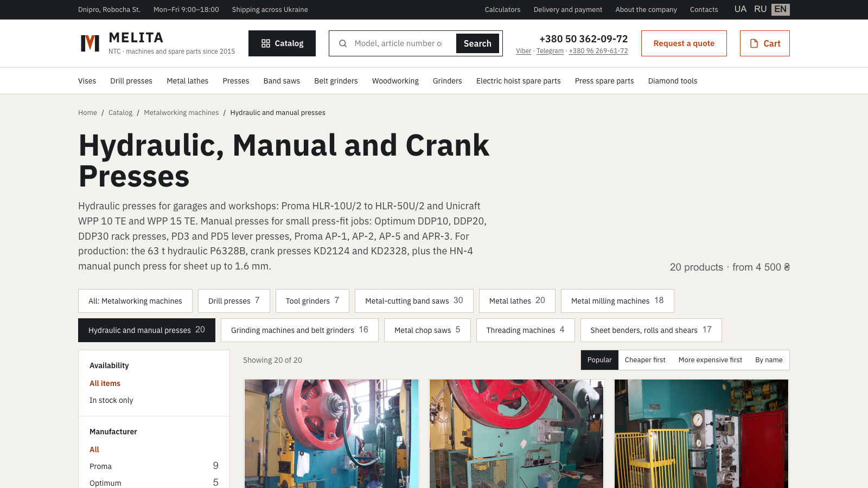Call the +380 96 269-61-72 number link
868x488 pixels.
(x=598, y=51)
